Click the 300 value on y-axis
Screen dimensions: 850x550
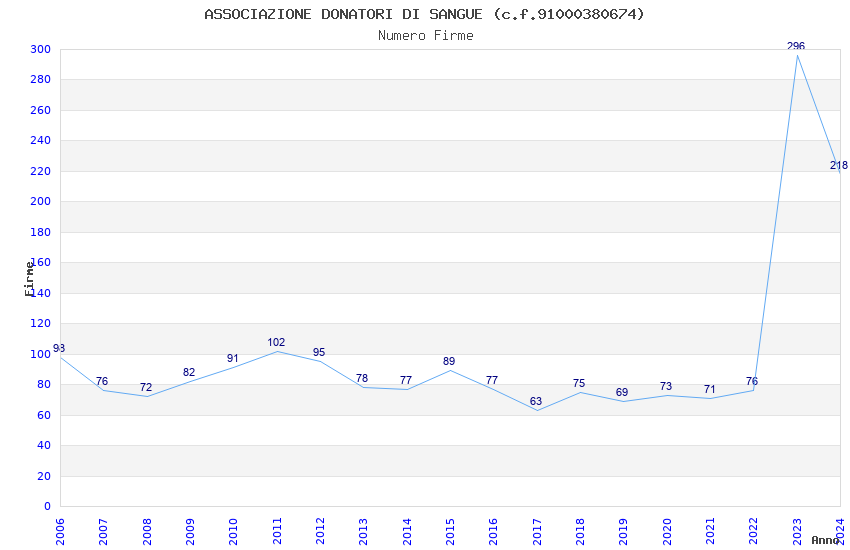[x=40, y=49]
